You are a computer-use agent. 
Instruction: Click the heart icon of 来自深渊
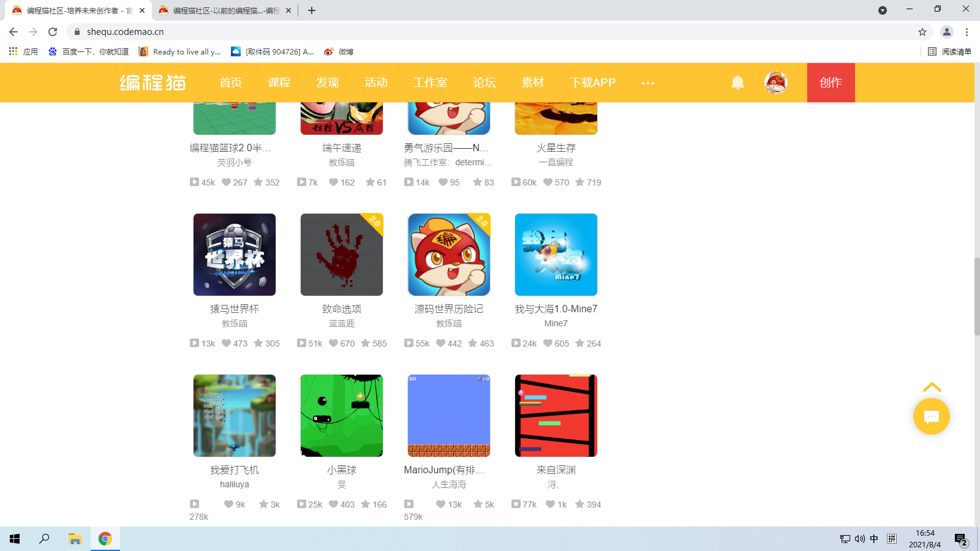tap(550, 504)
